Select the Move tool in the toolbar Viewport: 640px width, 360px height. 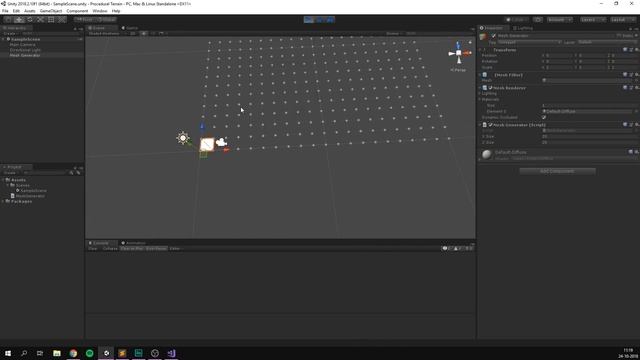pyautogui.click(x=19, y=20)
